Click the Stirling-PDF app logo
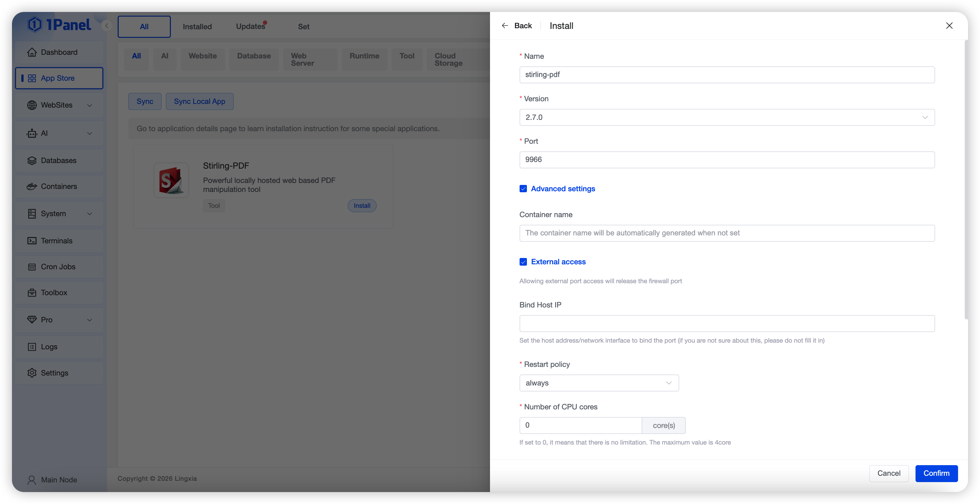Viewport: 980px width, 504px height. point(171,181)
